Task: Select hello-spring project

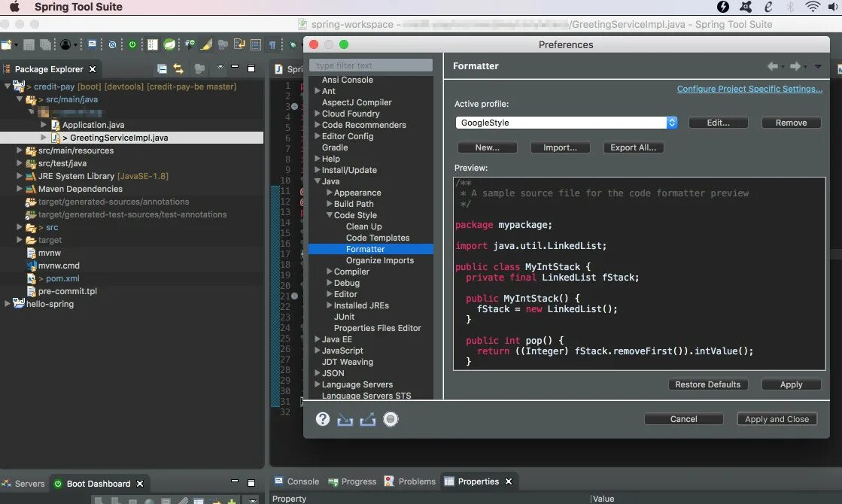Action: coord(50,305)
